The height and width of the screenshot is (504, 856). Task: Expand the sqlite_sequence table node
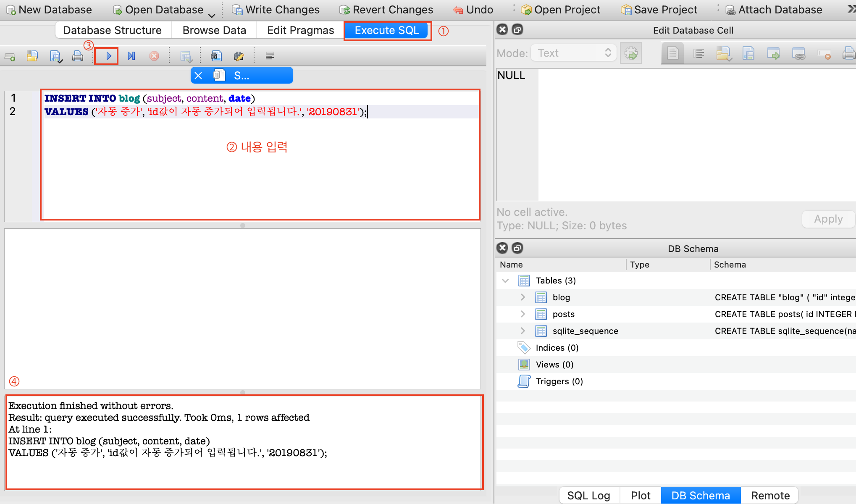(523, 331)
